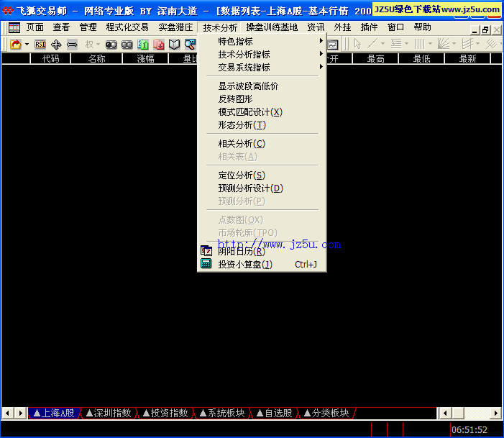The height and width of the screenshot is (438, 504).
Task: Open 投资小算盘(J) calculator entry
Action: 262,264
